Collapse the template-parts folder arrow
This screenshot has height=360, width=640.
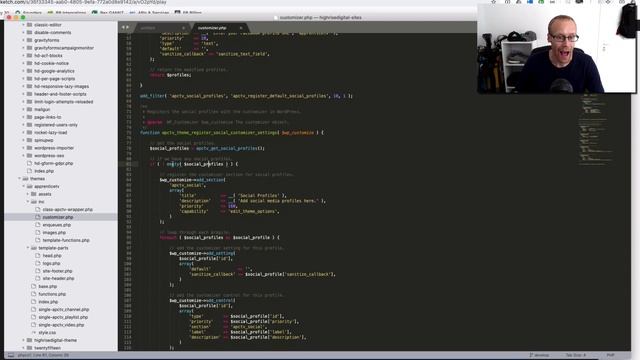coord(28,248)
